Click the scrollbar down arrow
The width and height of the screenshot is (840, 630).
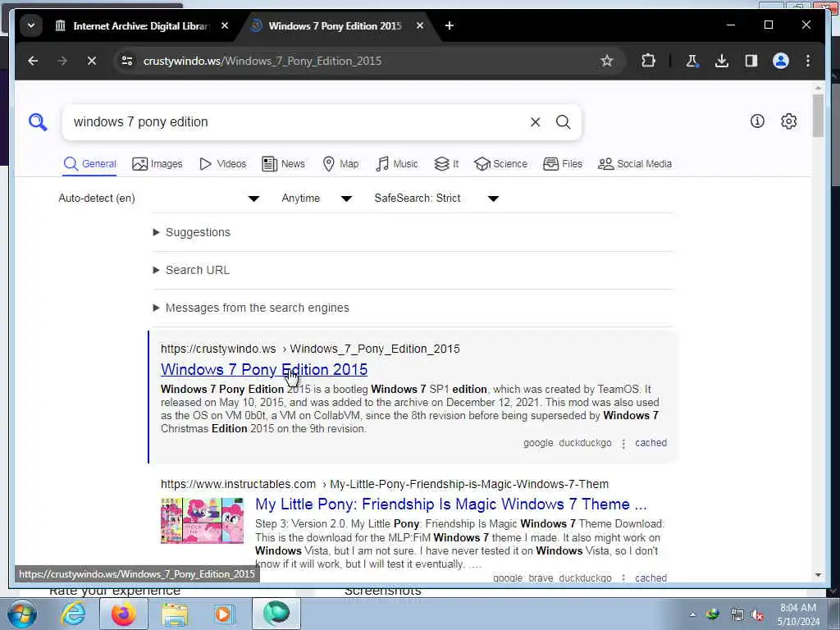coord(818,575)
